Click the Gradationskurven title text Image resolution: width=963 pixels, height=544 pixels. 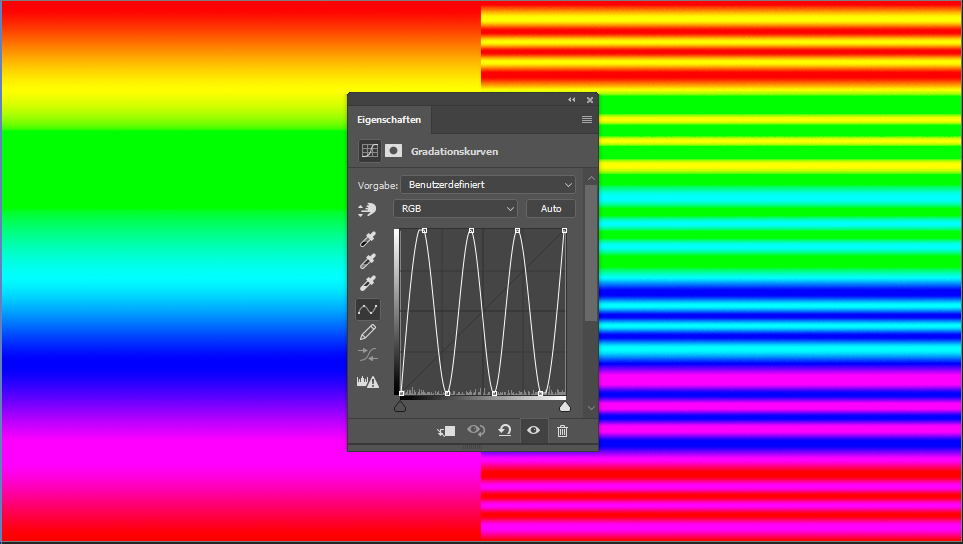454,152
